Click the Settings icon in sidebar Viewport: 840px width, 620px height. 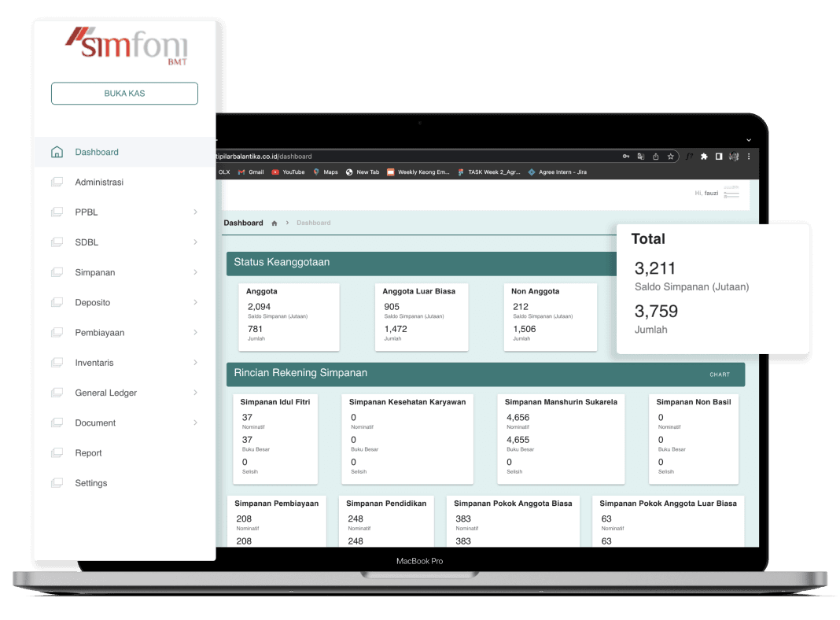click(x=57, y=483)
